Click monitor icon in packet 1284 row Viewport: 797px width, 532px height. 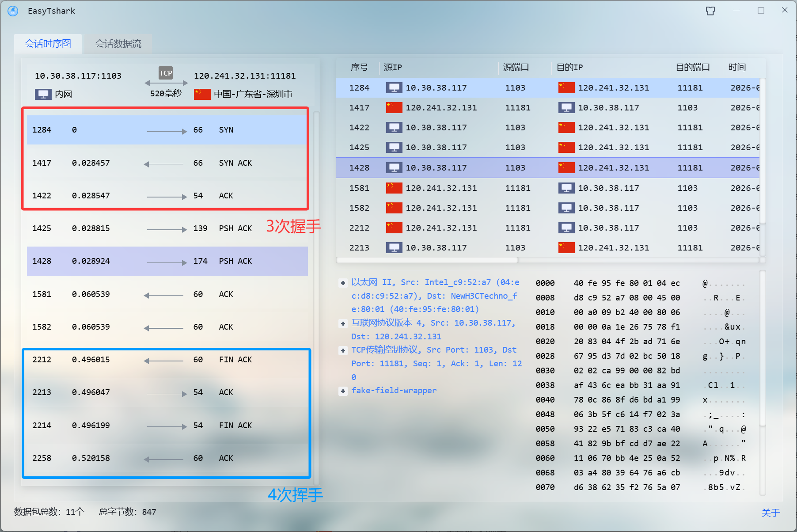click(394, 88)
